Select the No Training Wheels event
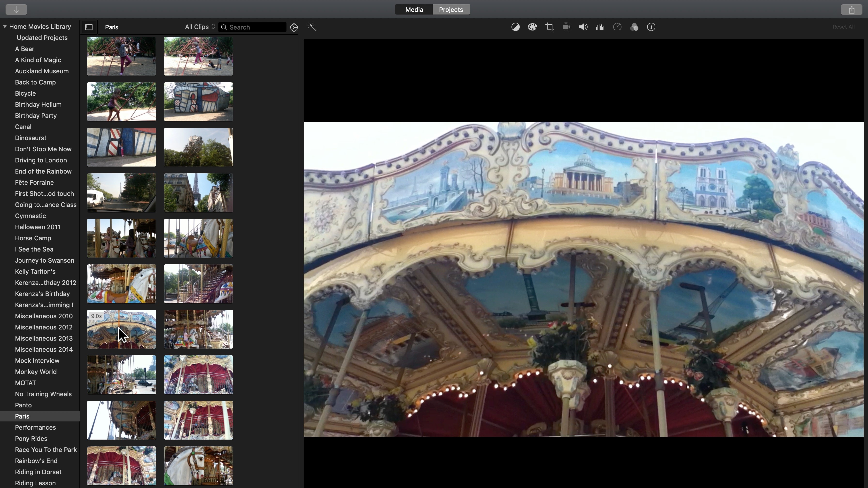This screenshot has height=488, width=868. click(43, 394)
